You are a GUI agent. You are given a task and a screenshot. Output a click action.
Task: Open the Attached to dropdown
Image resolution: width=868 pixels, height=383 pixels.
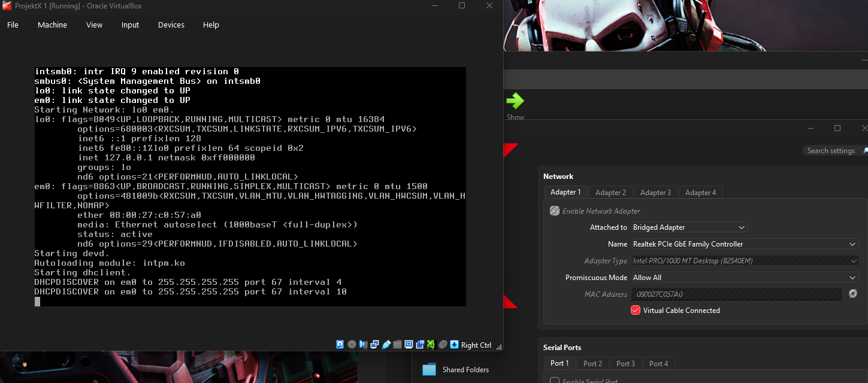689,227
